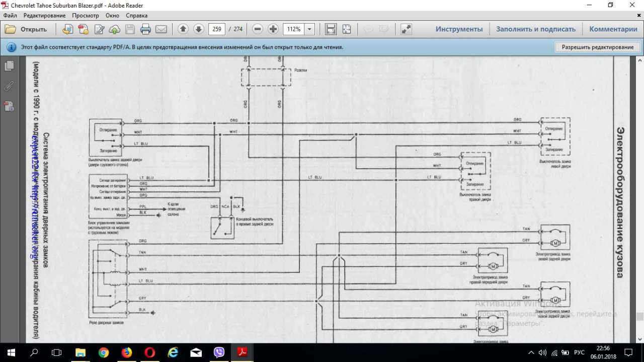Launch Firefox from taskbar
644x362 pixels.
[127, 352]
